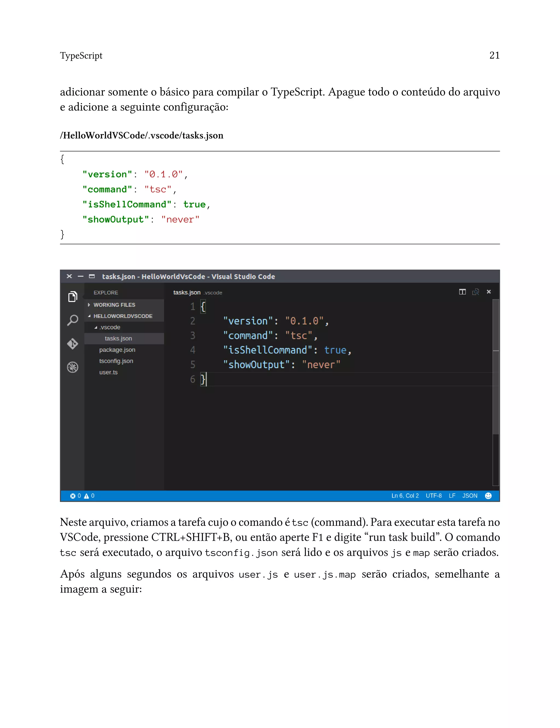The width and height of the screenshot is (560, 728).
Task: Expand the WORKING FILES section
Action: click(124, 305)
